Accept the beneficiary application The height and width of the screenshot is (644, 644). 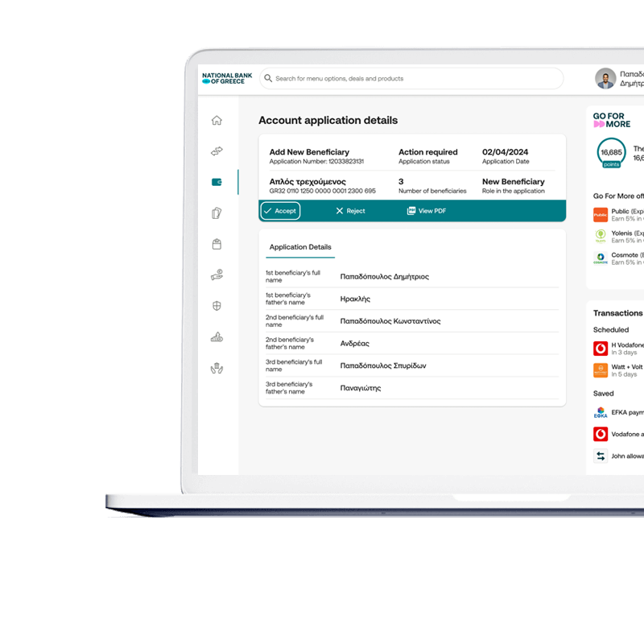[280, 211]
